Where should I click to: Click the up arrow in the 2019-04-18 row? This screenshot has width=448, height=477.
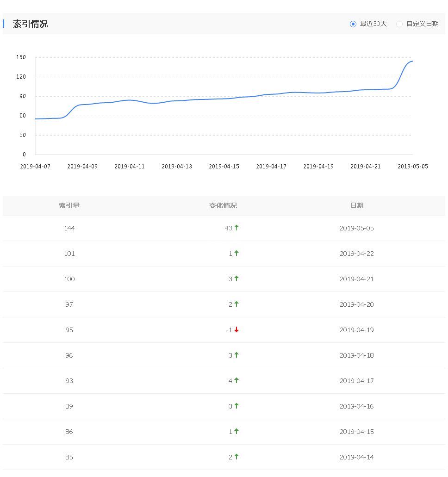pos(236,355)
